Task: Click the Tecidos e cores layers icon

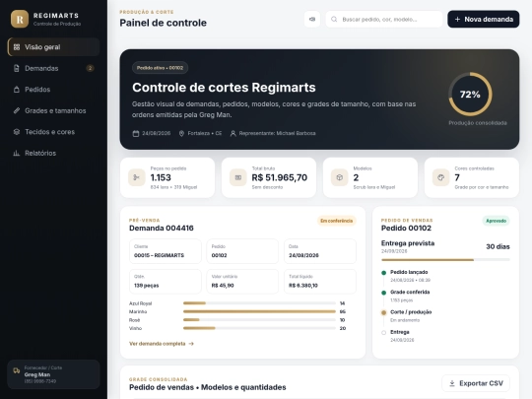Action: pos(17,132)
